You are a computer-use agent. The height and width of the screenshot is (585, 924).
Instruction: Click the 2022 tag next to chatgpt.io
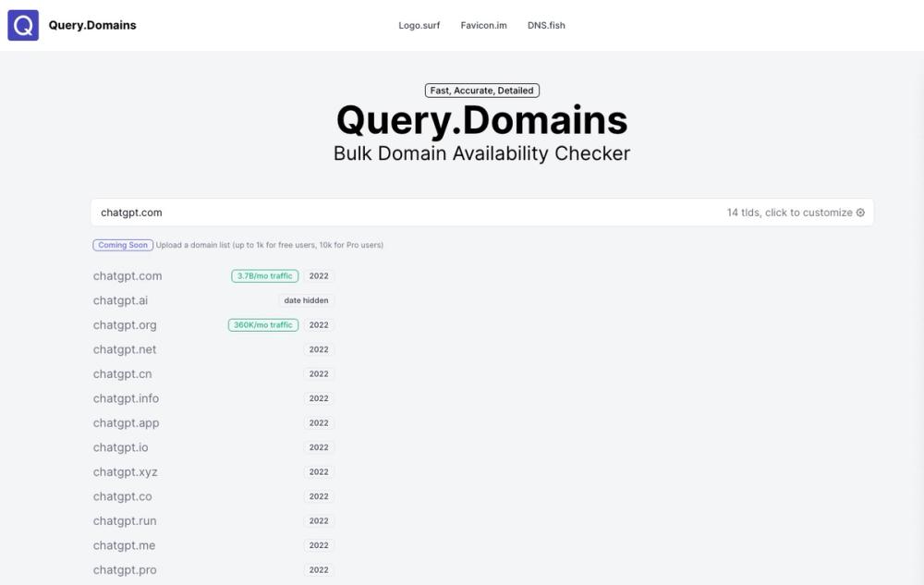[319, 447]
